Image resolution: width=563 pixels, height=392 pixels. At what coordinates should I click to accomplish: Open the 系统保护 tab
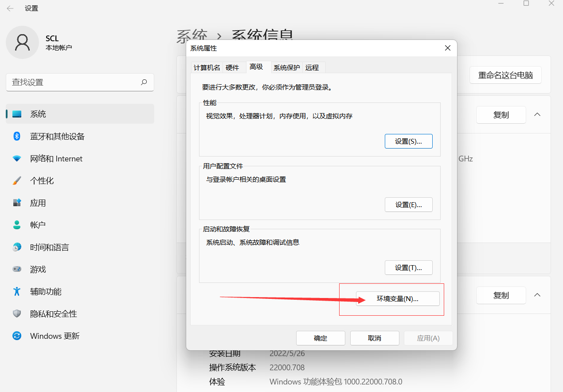click(x=286, y=67)
